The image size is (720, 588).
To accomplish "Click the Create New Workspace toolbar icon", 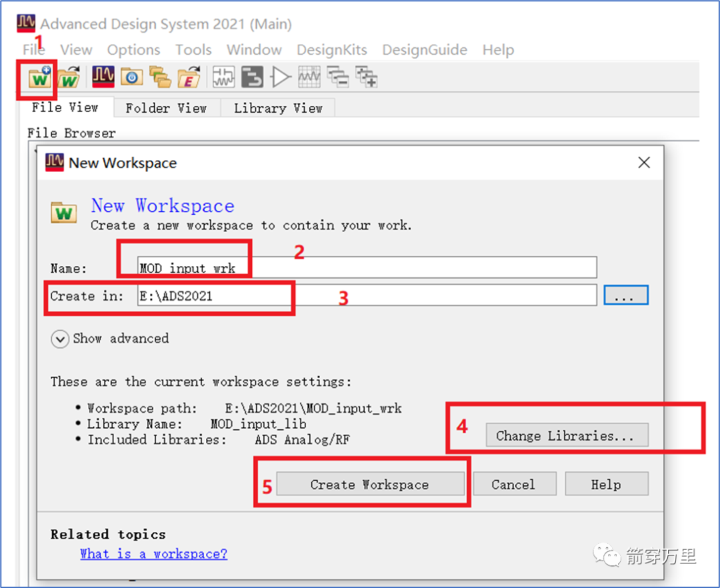I will coord(39,77).
